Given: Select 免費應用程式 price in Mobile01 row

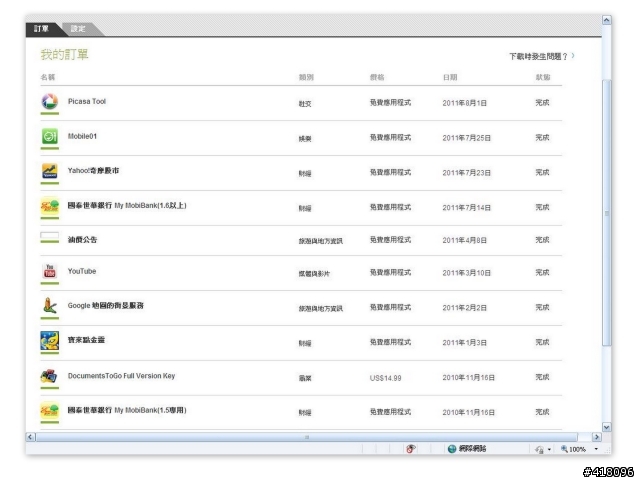Looking at the screenshot, I should [390, 138].
